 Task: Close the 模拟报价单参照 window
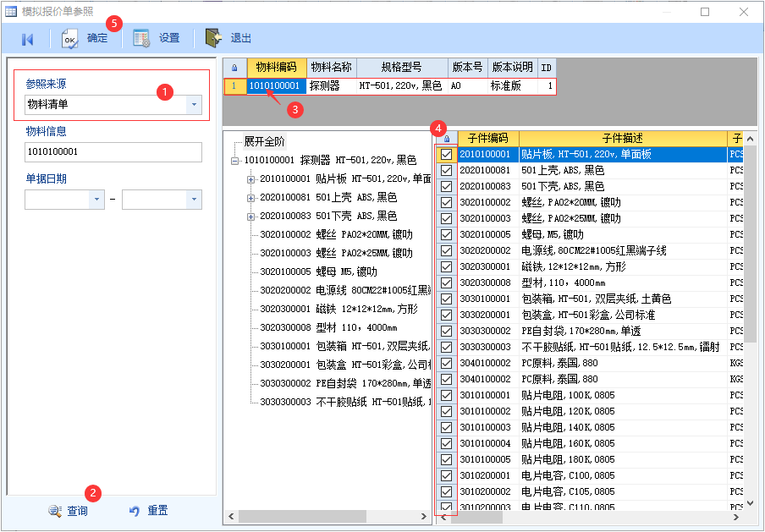point(744,12)
